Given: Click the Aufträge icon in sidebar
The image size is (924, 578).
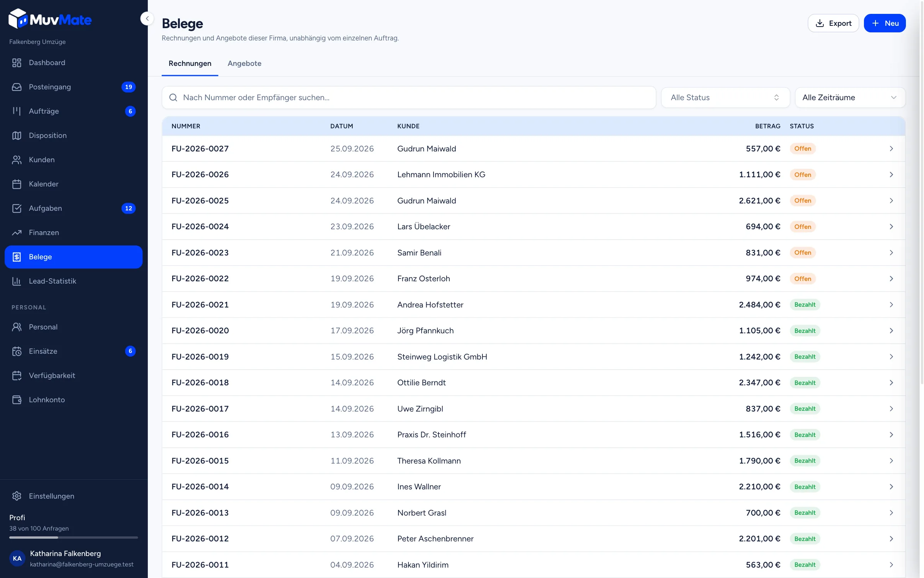Looking at the screenshot, I should pyautogui.click(x=17, y=111).
